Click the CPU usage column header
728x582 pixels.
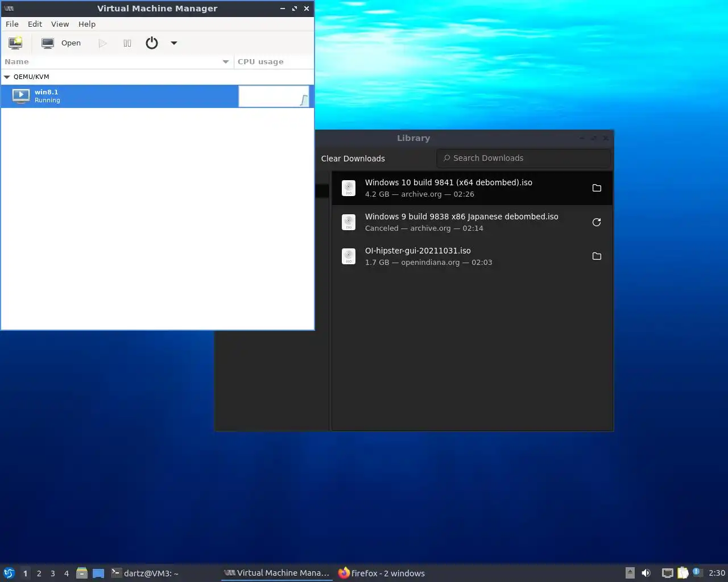(274, 61)
